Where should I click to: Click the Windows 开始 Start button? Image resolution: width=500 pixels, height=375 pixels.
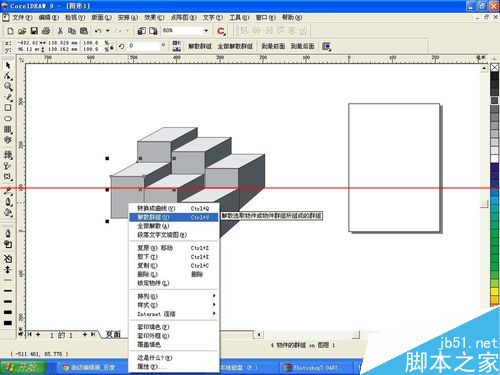coord(23,367)
